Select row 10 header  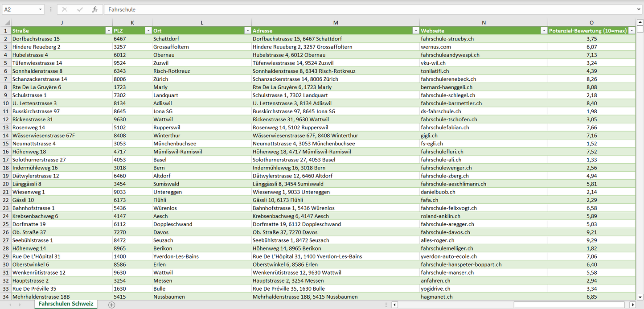(x=6, y=103)
